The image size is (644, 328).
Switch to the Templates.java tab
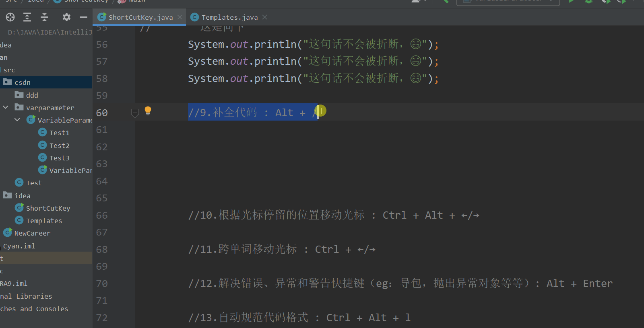point(229,17)
